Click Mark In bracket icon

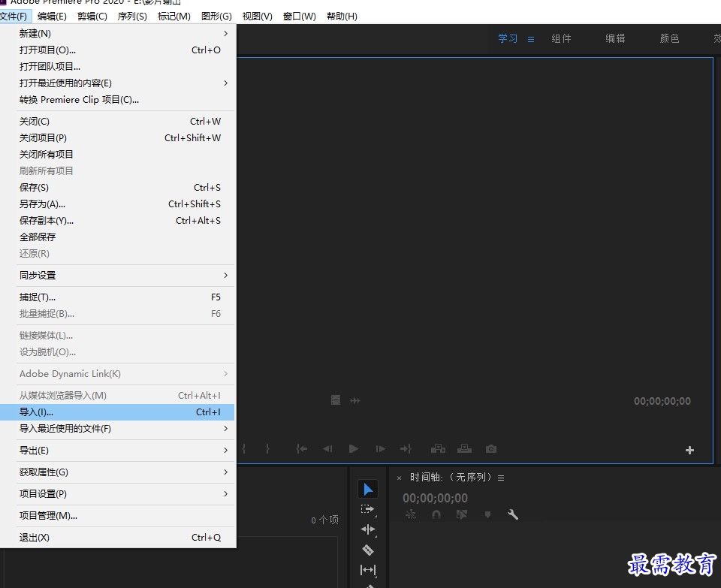(x=243, y=449)
